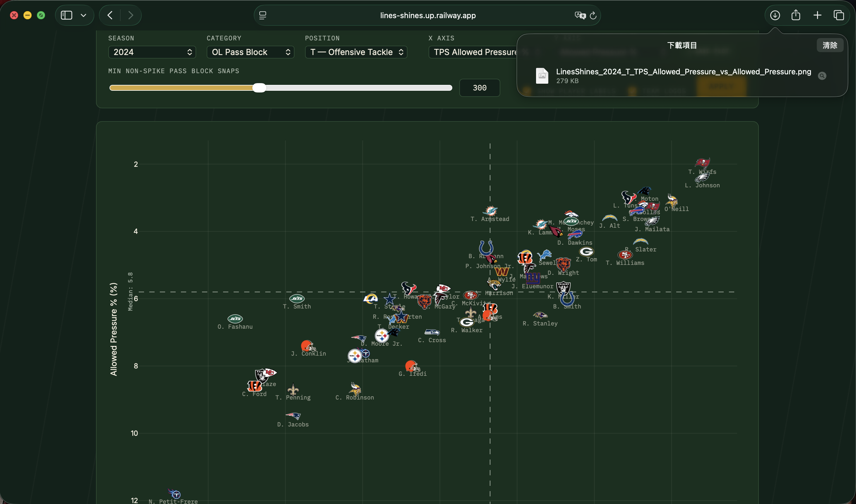Click the "D. Jacobs" player label
The height and width of the screenshot is (504, 856).
click(x=293, y=424)
